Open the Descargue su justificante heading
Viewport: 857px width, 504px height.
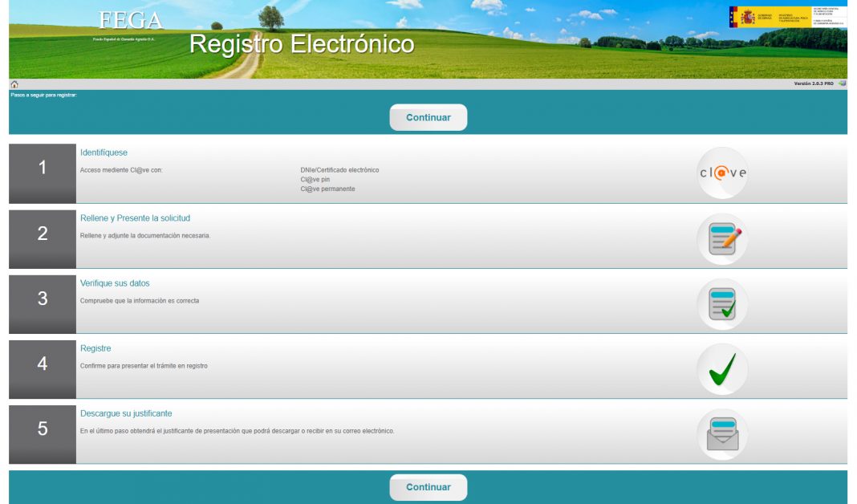click(126, 413)
